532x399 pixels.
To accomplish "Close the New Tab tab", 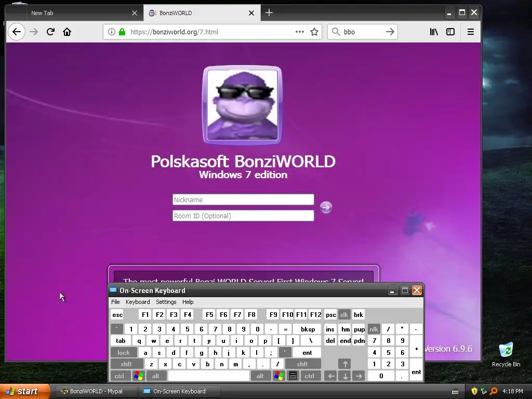I will tap(135, 13).
